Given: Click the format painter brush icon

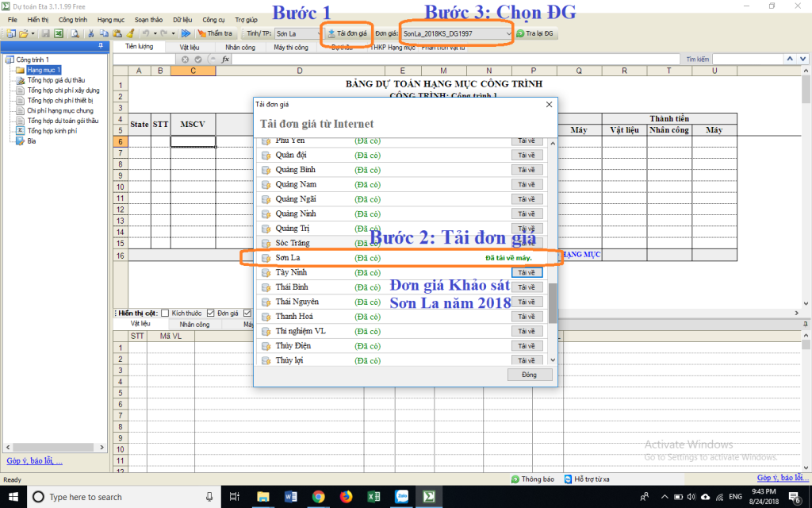Looking at the screenshot, I should click(x=129, y=33).
